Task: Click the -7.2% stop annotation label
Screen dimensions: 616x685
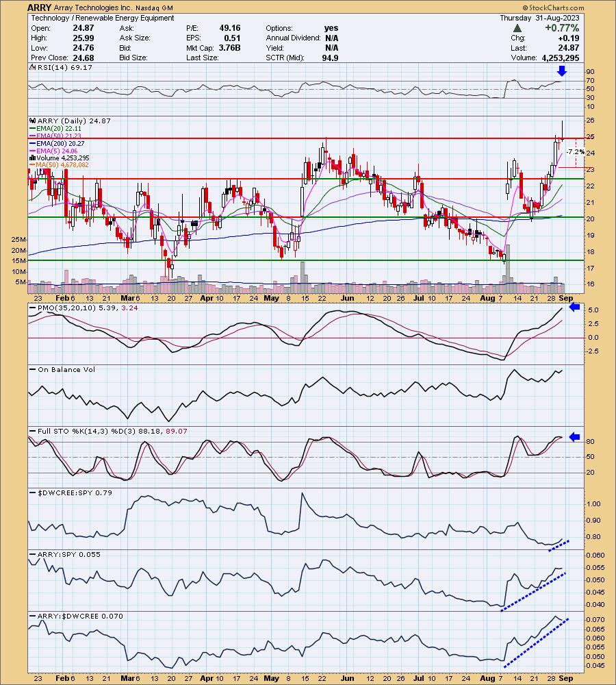Action: (x=575, y=152)
